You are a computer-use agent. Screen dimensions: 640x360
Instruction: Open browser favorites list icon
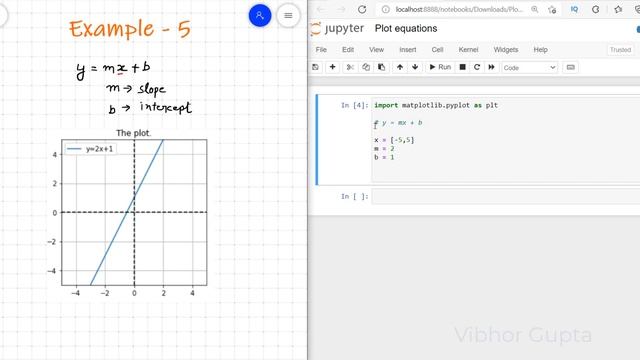click(x=618, y=9)
